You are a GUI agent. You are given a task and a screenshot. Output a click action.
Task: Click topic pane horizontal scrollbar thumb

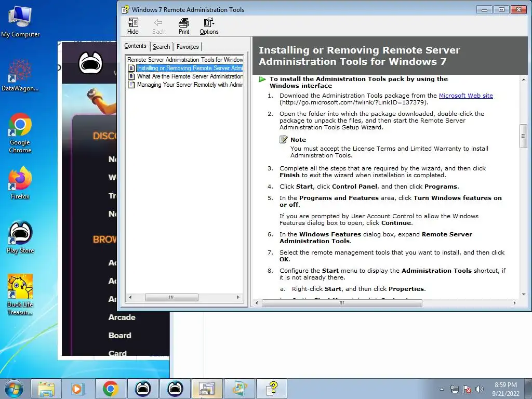342,303
